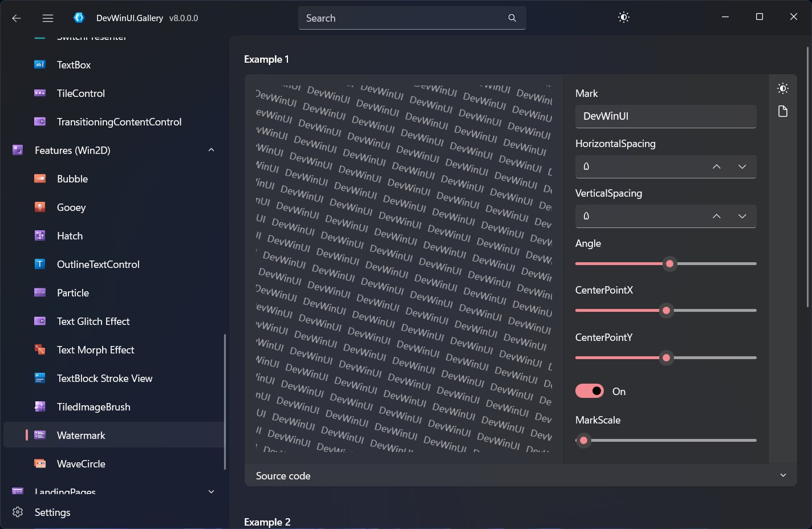Click the Settings gear icon

click(18, 512)
